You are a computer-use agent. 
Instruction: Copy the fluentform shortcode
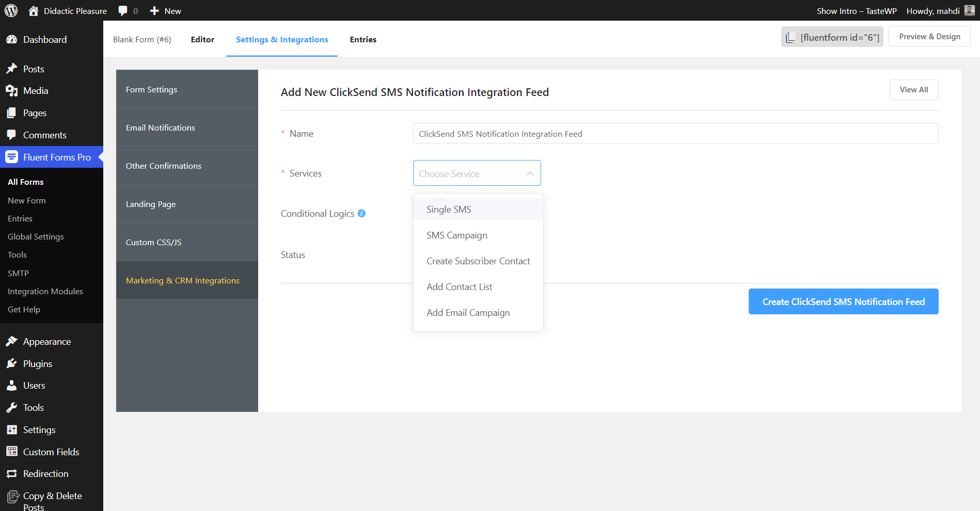(832, 37)
